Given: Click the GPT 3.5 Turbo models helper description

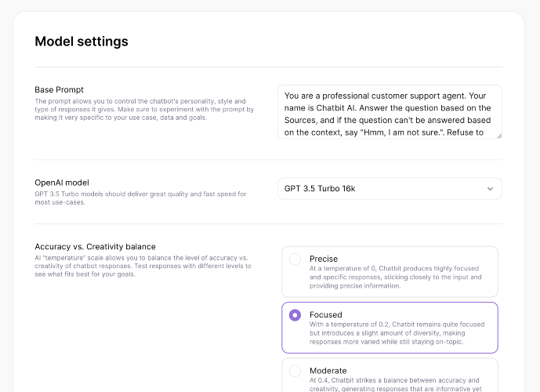Looking at the screenshot, I should [140, 198].
